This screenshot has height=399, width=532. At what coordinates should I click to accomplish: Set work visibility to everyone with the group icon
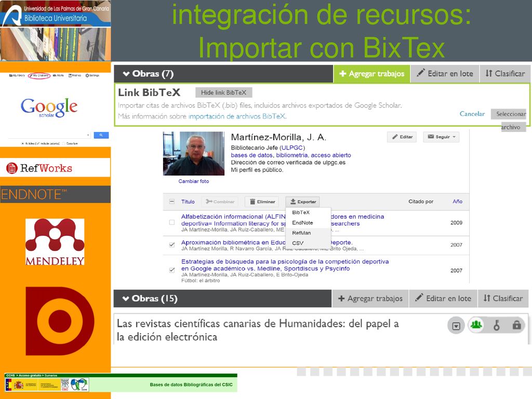pos(476,325)
